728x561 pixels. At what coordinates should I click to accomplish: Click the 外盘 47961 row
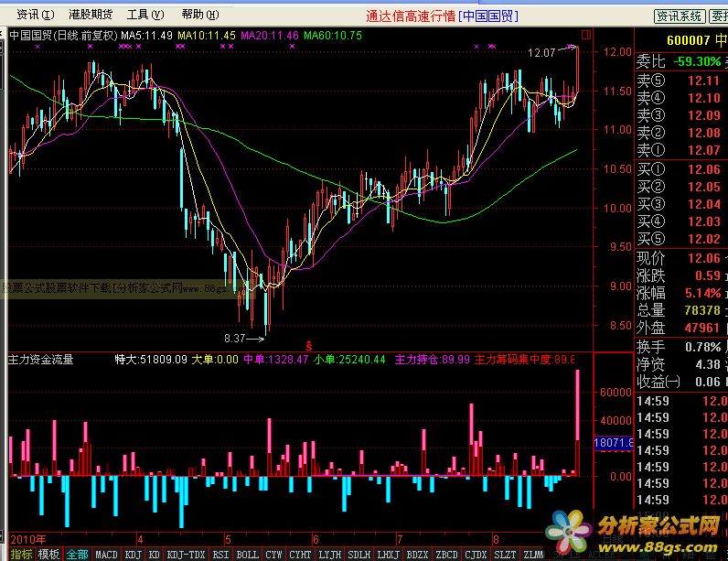coord(680,328)
